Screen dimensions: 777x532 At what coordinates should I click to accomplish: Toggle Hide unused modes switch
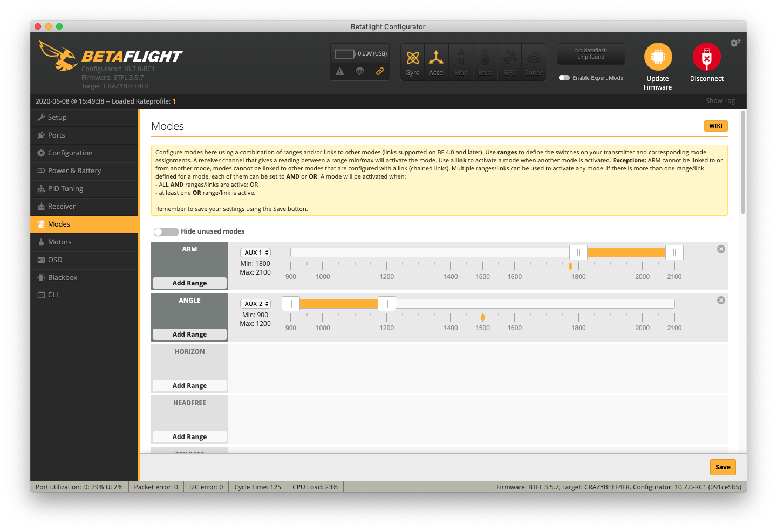[x=166, y=231]
